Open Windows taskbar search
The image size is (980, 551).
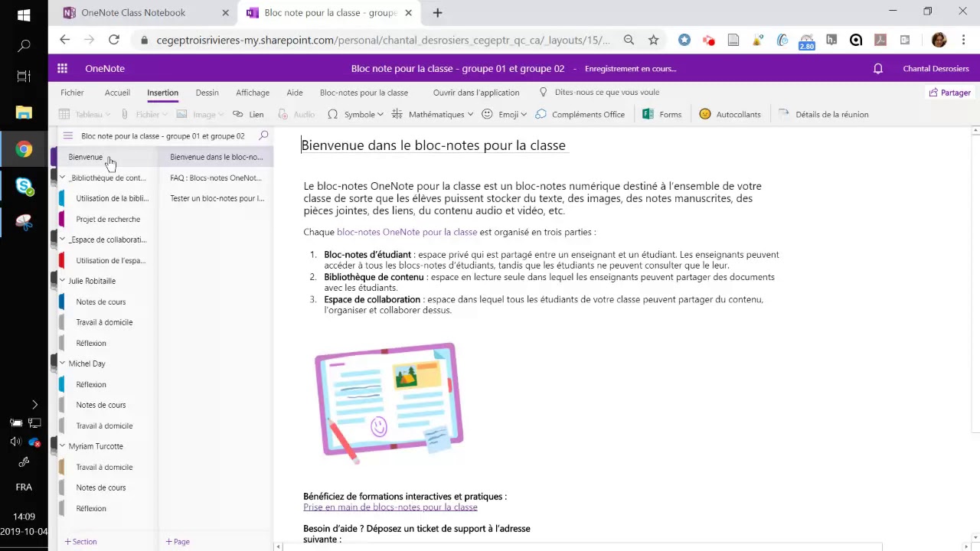click(x=24, y=46)
